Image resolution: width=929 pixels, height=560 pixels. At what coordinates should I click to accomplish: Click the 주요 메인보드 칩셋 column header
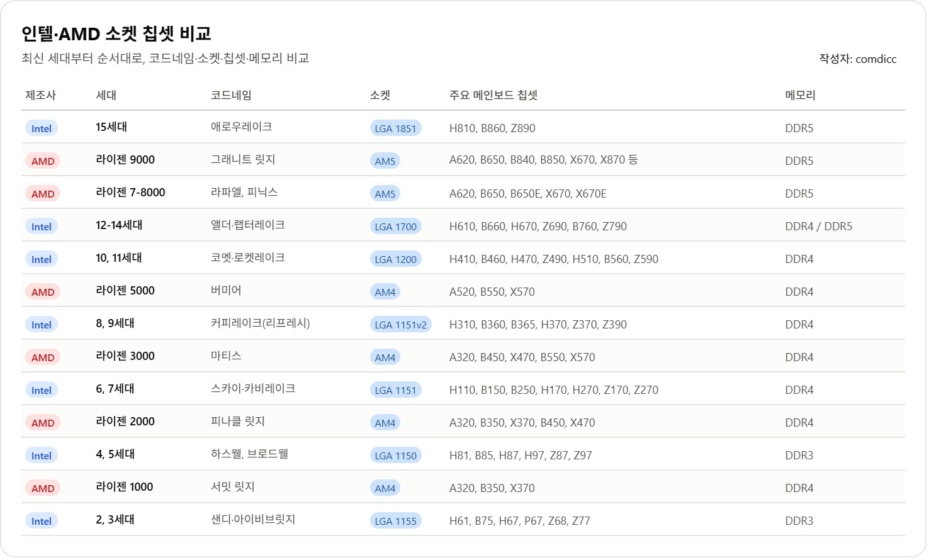(493, 95)
